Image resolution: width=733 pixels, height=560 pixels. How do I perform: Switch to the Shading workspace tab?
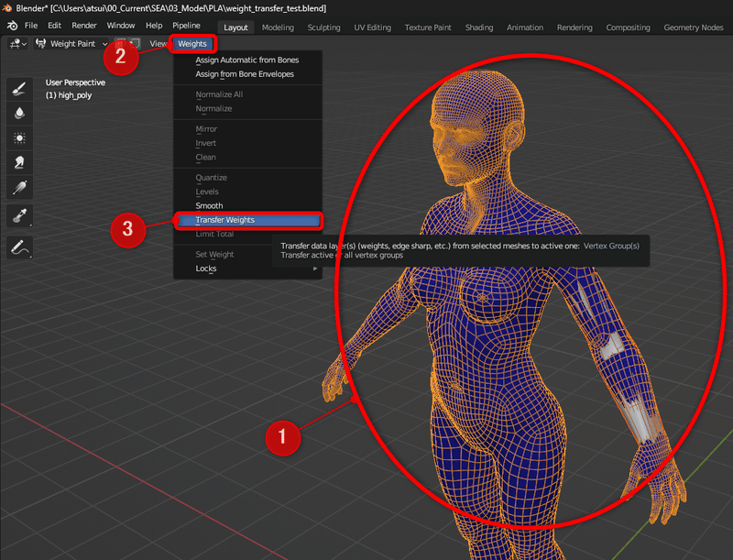tap(478, 27)
